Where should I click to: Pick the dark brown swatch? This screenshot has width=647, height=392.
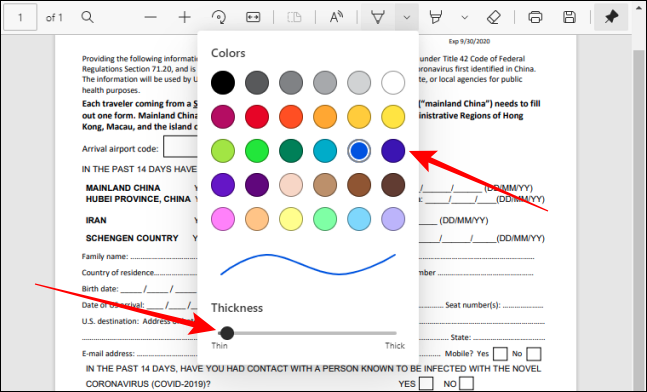coord(393,185)
